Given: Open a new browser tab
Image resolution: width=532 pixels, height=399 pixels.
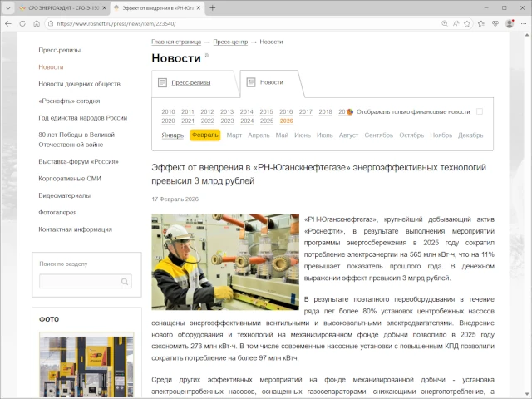Looking at the screenshot, I should (x=213, y=7).
